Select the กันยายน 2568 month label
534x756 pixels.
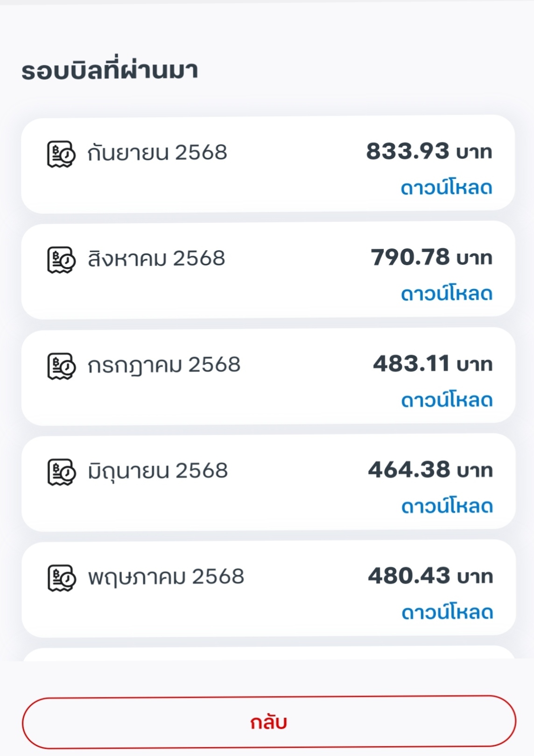pyautogui.click(x=157, y=153)
